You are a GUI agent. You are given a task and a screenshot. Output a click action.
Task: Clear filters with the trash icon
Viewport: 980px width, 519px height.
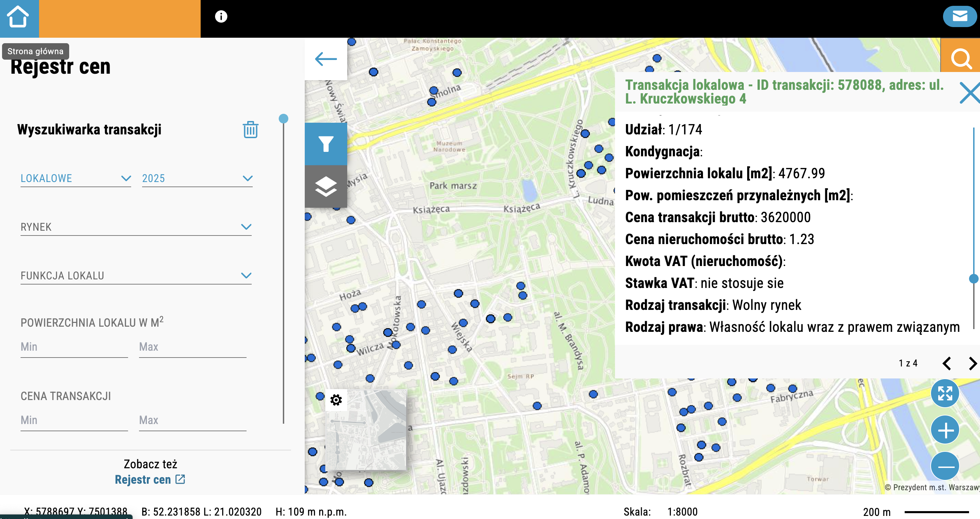click(250, 130)
